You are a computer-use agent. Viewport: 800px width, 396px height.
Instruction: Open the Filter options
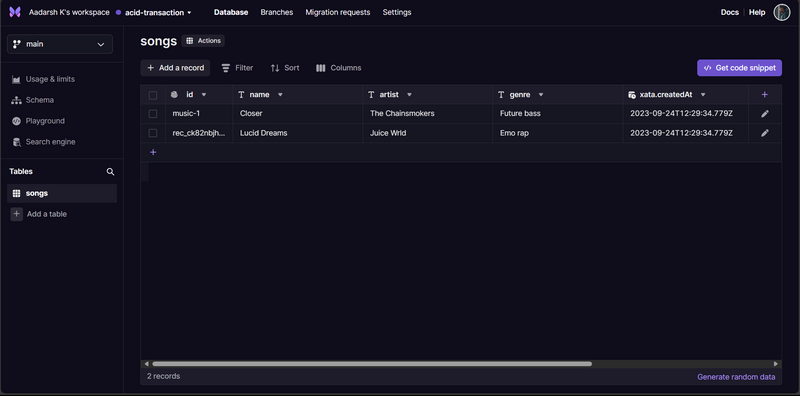coord(237,68)
